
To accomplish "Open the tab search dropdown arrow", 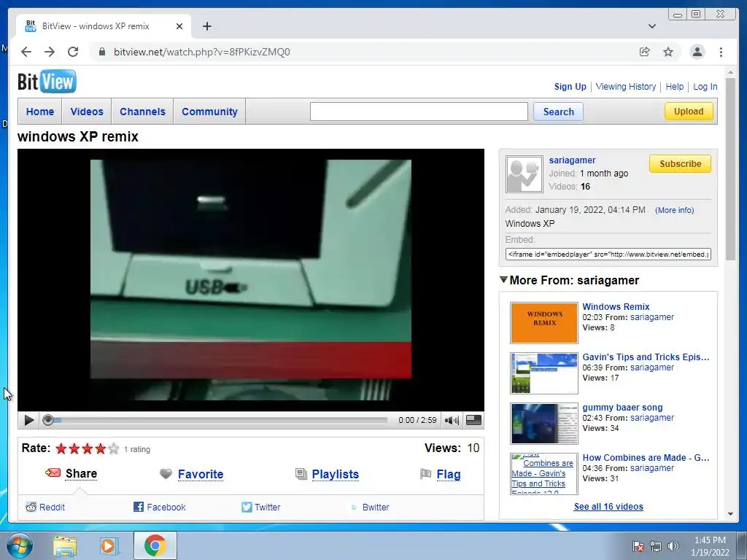I will click(x=652, y=26).
